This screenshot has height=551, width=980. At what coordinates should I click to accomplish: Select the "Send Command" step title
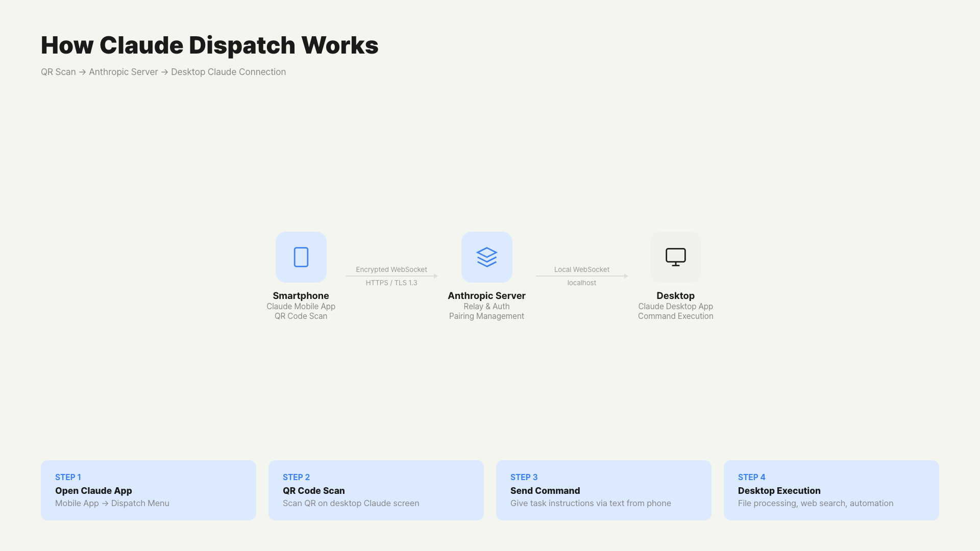545,490
